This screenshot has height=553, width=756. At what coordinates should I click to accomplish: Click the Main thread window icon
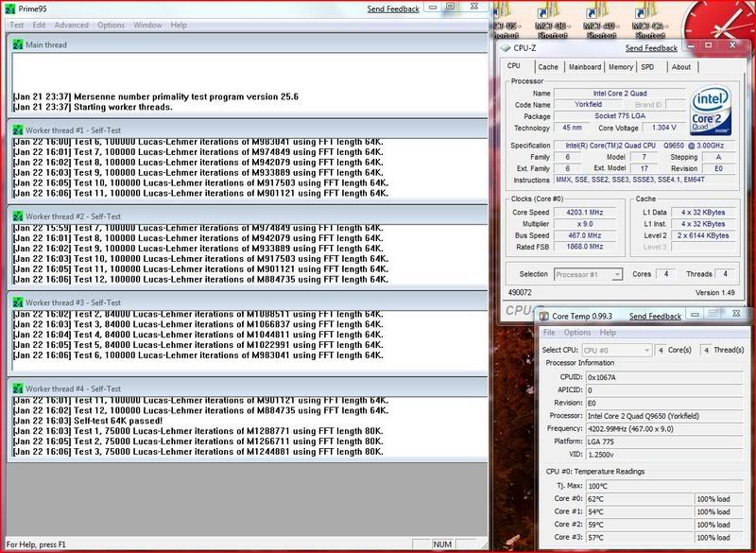(x=18, y=44)
